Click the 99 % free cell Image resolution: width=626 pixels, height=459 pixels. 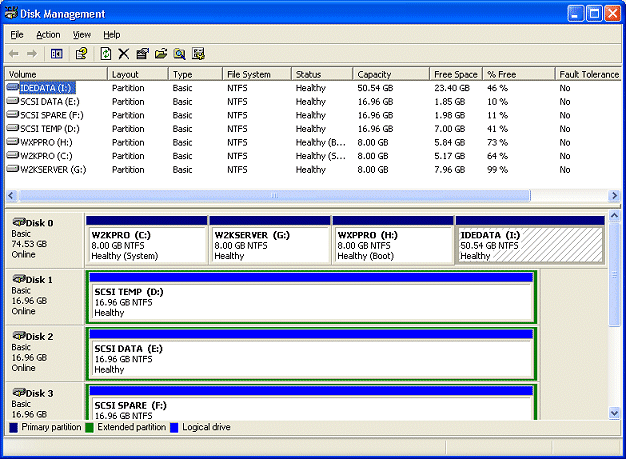[497, 170]
